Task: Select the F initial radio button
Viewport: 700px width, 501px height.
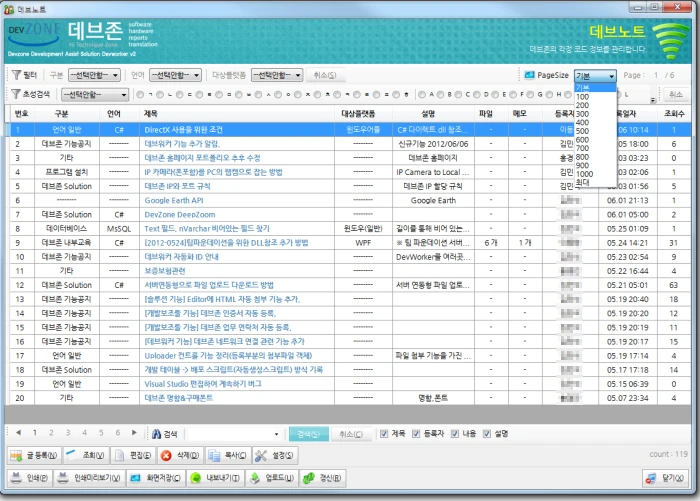Action: click(x=512, y=94)
